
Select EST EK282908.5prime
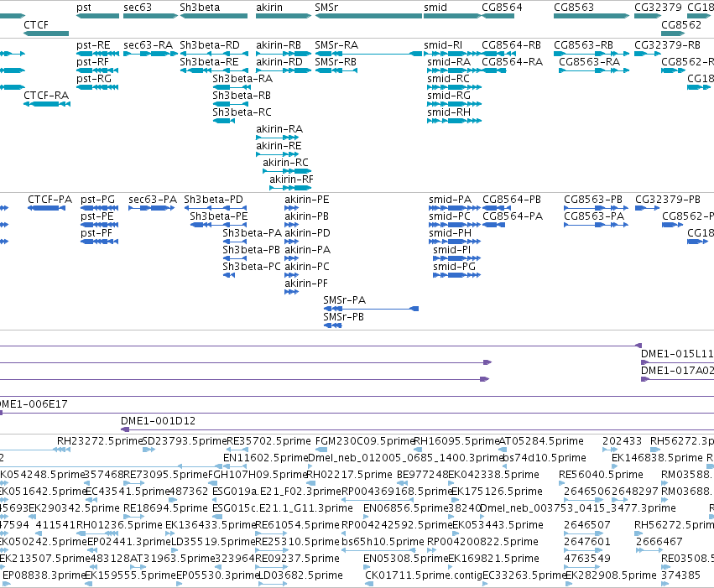click(611, 575)
